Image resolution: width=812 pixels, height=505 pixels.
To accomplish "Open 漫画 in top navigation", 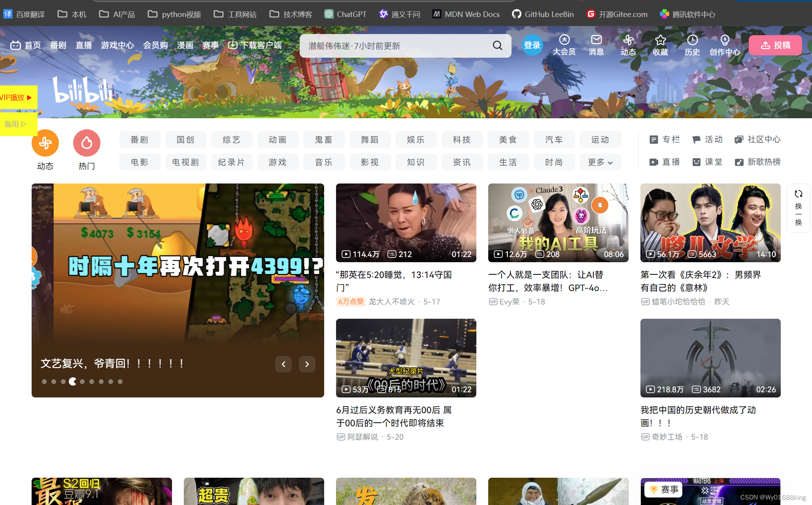I will point(185,45).
